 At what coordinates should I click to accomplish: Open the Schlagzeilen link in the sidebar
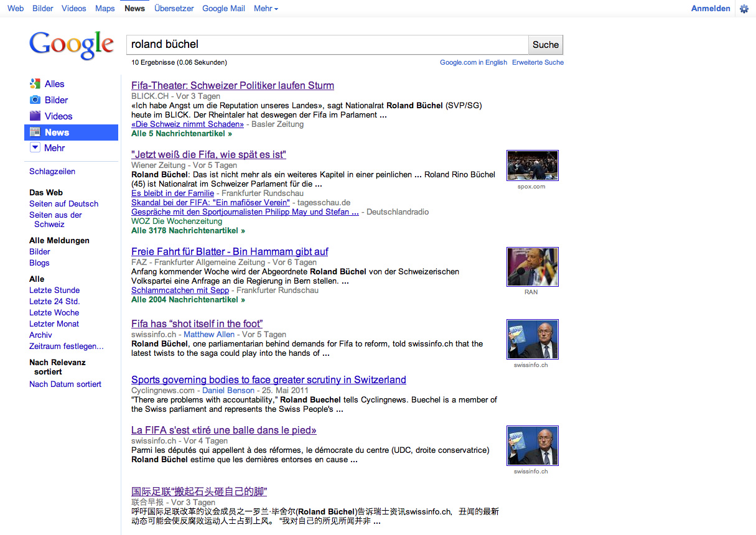click(52, 172)
